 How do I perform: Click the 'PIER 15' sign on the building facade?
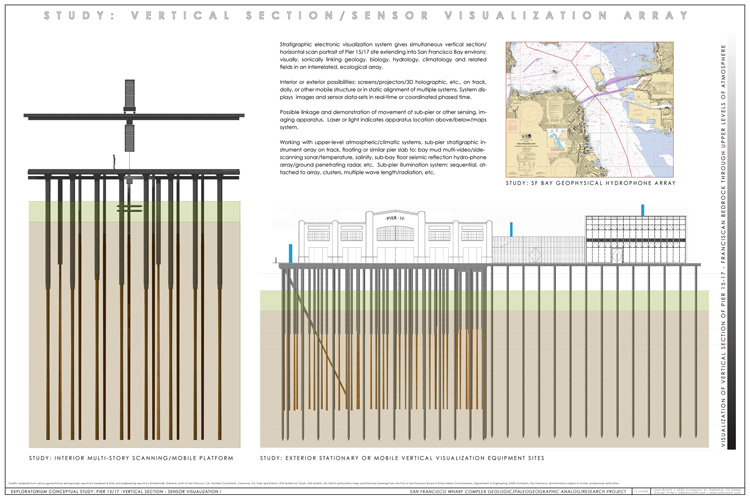coord(395,218)
